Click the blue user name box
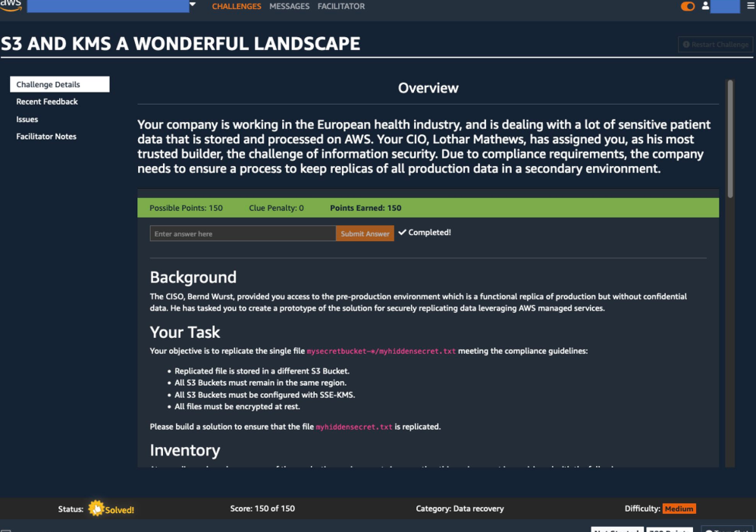Screen dimensions: 756x532 coord(725,6)
